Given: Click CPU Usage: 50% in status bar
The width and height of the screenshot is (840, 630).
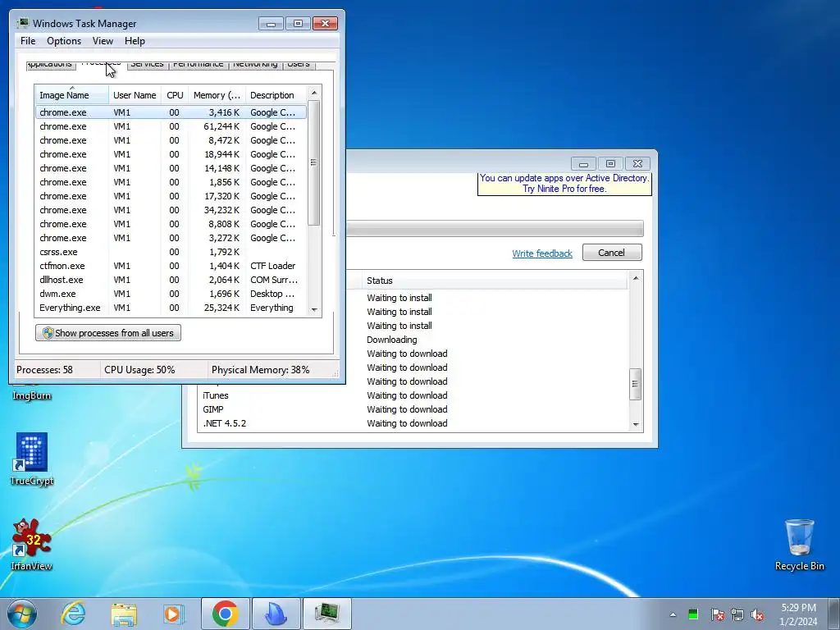Looking at the screenshot, I should [x=139, y=370].
